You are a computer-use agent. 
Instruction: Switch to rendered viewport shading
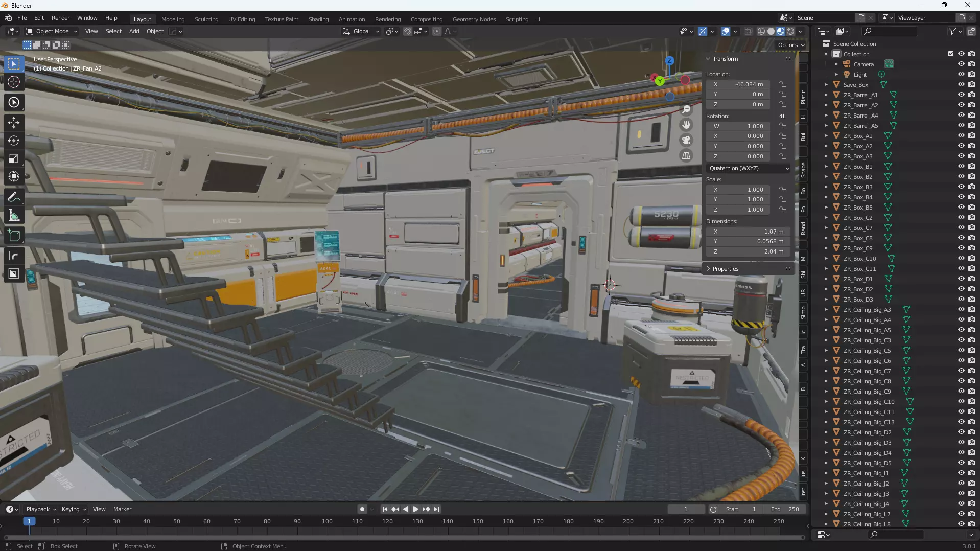(x=790, y=31)
